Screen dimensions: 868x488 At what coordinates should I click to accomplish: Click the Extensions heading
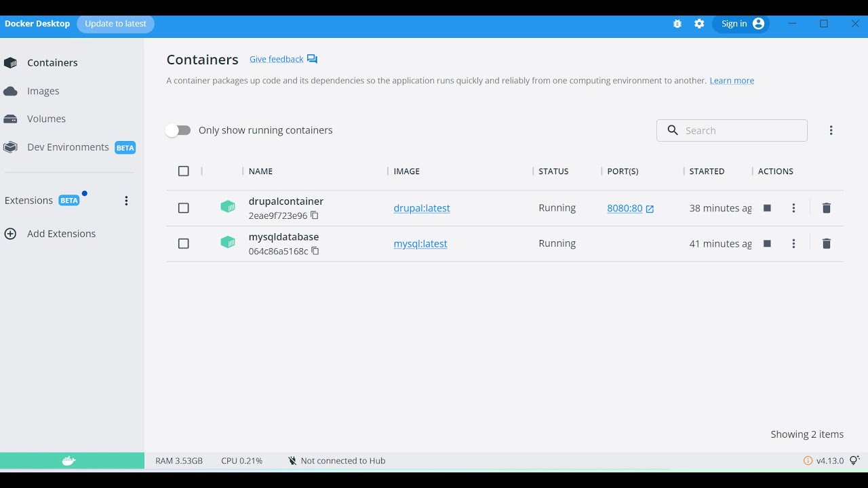point(28,201)
